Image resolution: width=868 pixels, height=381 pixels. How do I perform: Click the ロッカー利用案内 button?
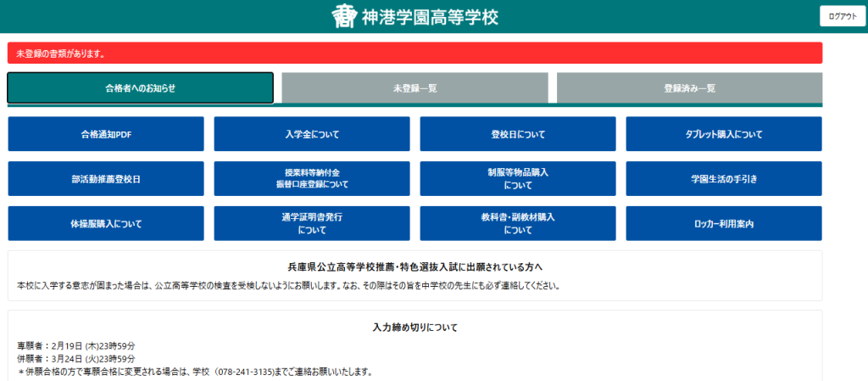724,224
